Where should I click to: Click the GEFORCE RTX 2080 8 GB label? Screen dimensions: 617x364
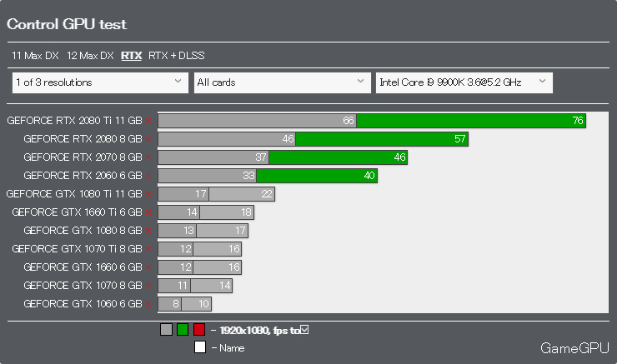point(83,139)
